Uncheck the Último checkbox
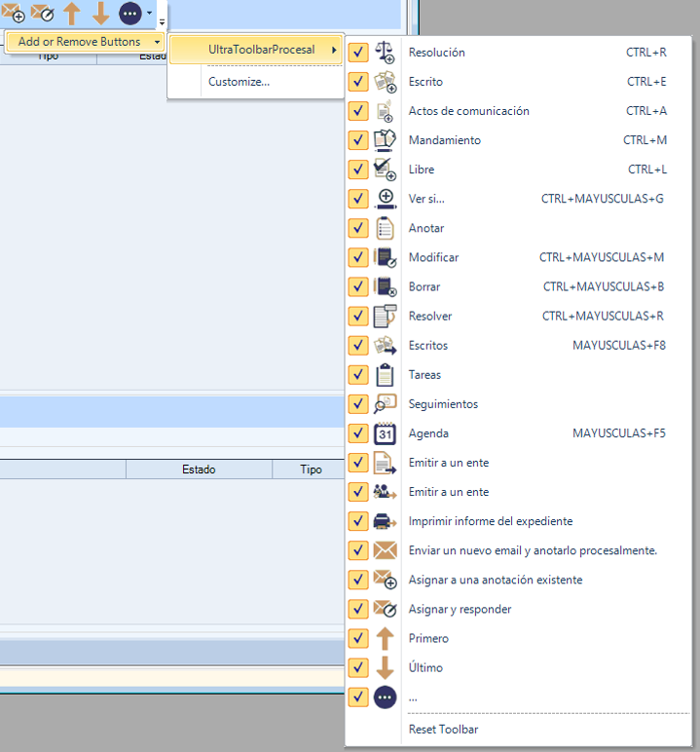 (358, 668)
